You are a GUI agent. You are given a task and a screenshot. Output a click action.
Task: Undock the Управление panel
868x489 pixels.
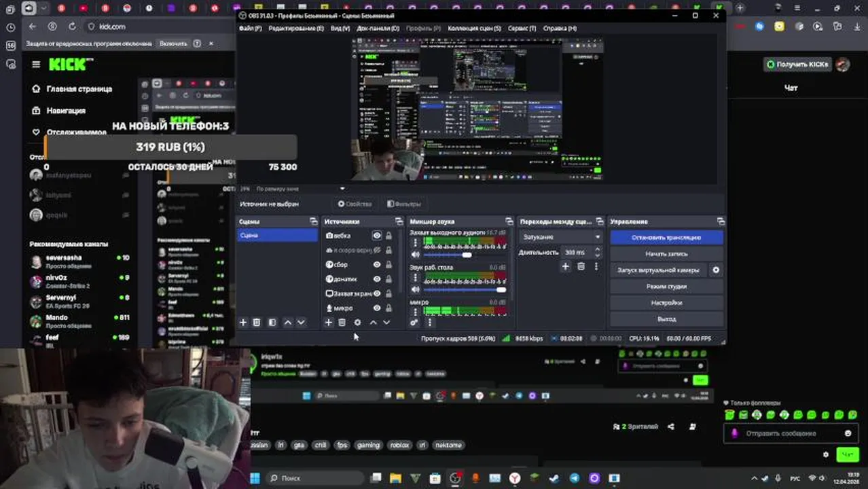pyautogui.click(x=721, y=221)
